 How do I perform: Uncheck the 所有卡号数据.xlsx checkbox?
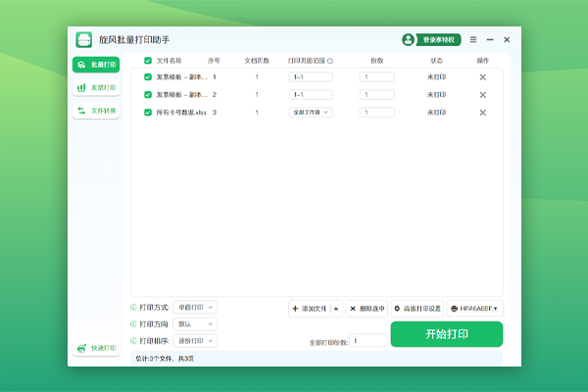[x=148, y=113]
